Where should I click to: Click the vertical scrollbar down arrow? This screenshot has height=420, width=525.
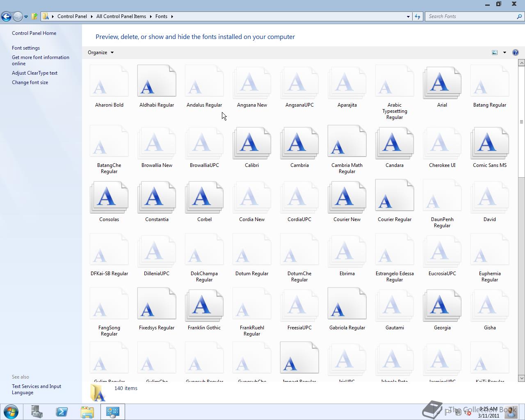(522, 378)
